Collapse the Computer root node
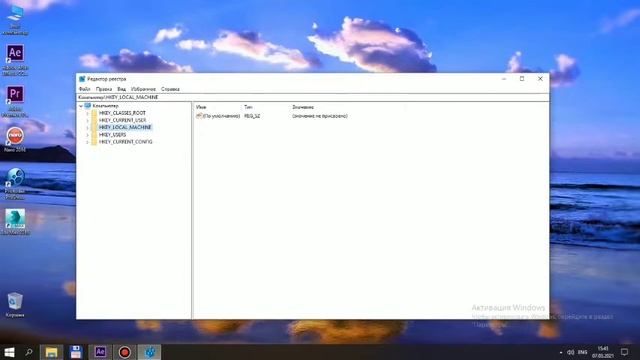Image resolution: width=640 pixels, height=360 pixels. pyautogui.click(x=81, y=106)
